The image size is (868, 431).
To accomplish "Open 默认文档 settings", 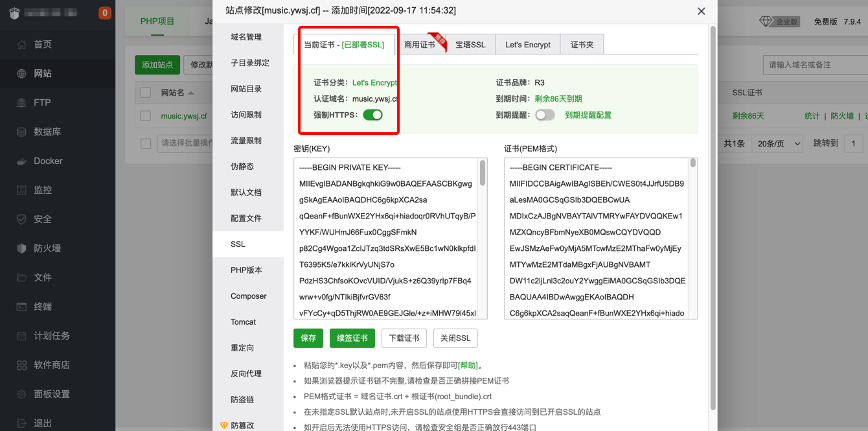I will coord(248,192).
